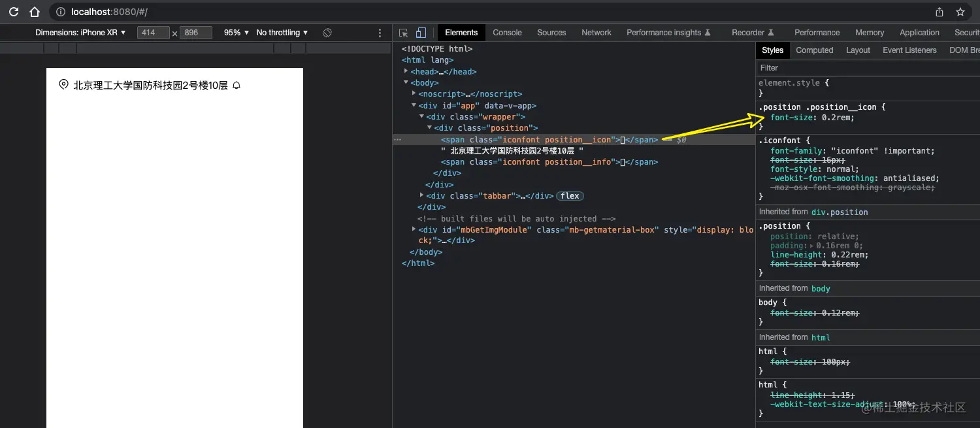This screenshot has height=428, width=980.
Task: Collapse the body element node
Action: (406, 82)
